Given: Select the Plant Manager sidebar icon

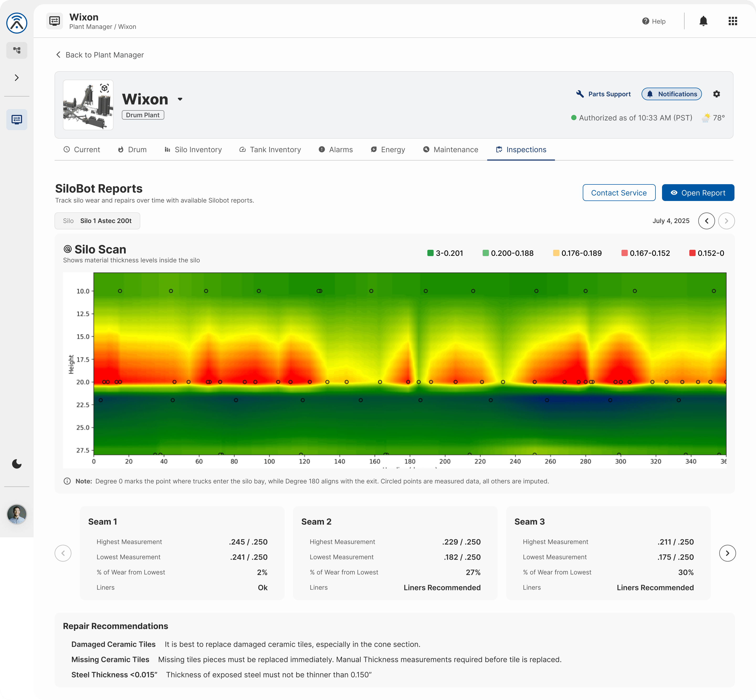Looking at the screenshot, I should coord(17,120).
